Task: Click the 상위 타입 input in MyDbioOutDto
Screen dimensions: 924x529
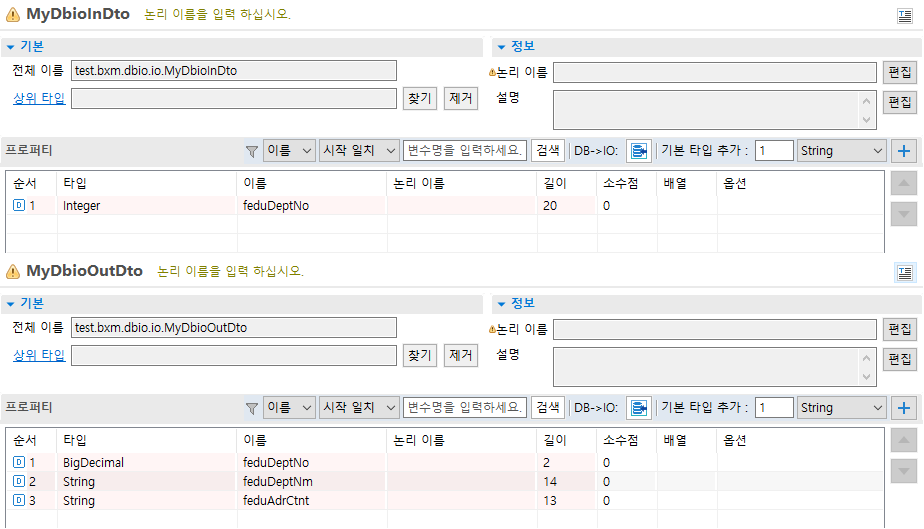Action: pos(234,355)
